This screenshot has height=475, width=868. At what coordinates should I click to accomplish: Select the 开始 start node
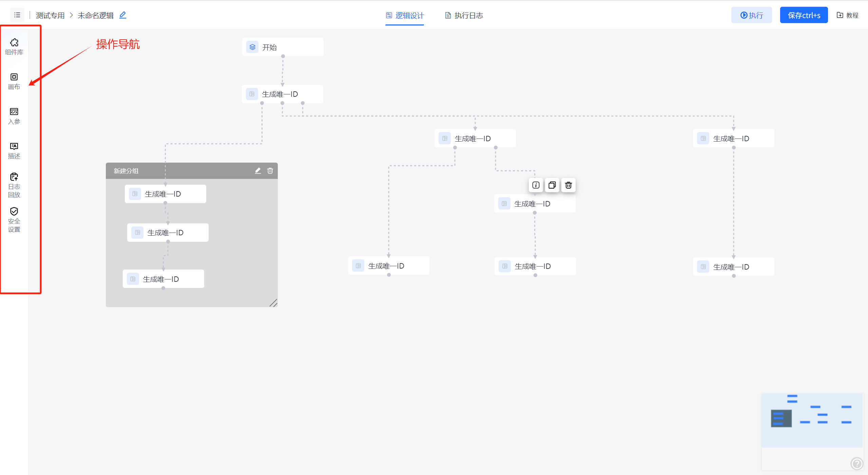[283, 47]
